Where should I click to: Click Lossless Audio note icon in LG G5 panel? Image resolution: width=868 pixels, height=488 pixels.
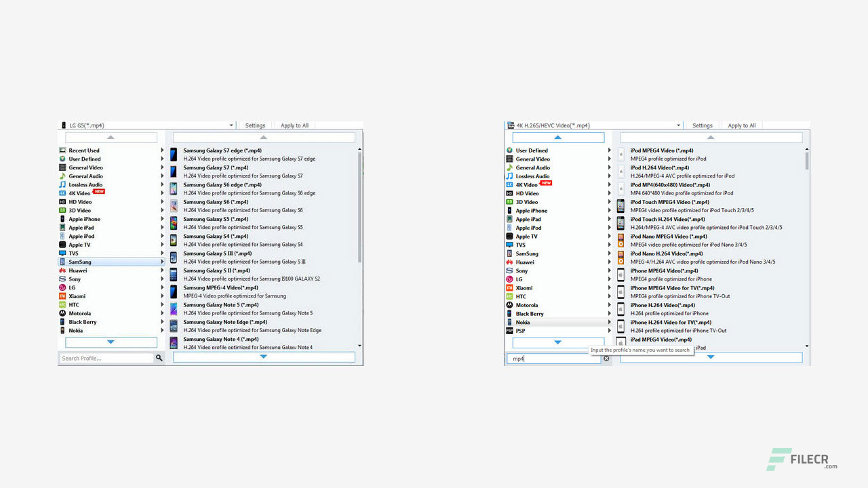(x=62, y=184)
